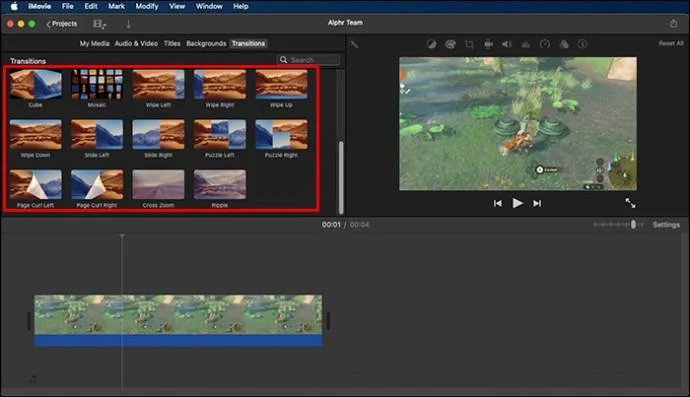Switch to the Backgrounds tab
This screenshot has height=397, width=690.
(x=206, y=43)
